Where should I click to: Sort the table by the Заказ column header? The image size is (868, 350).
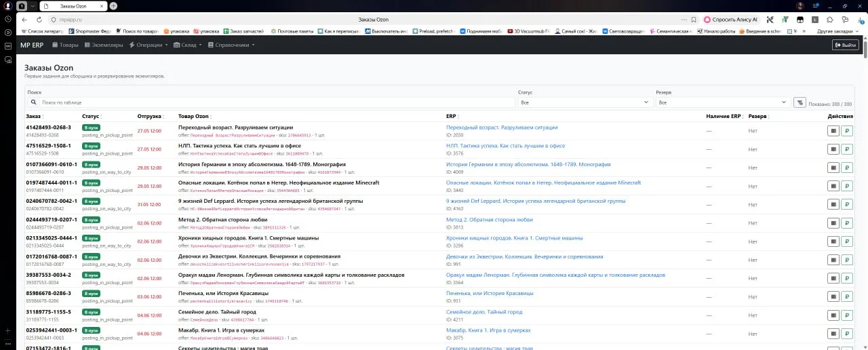(35, 117)
